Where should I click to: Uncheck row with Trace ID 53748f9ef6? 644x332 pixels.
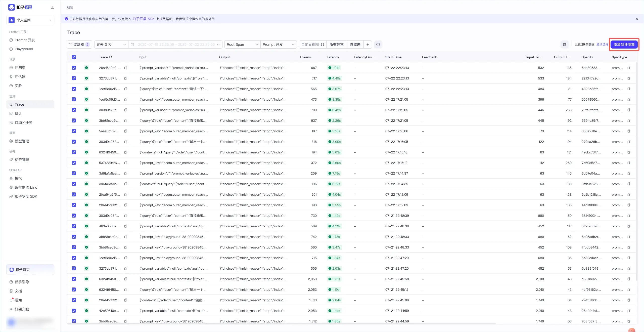[x=74, y=163]
